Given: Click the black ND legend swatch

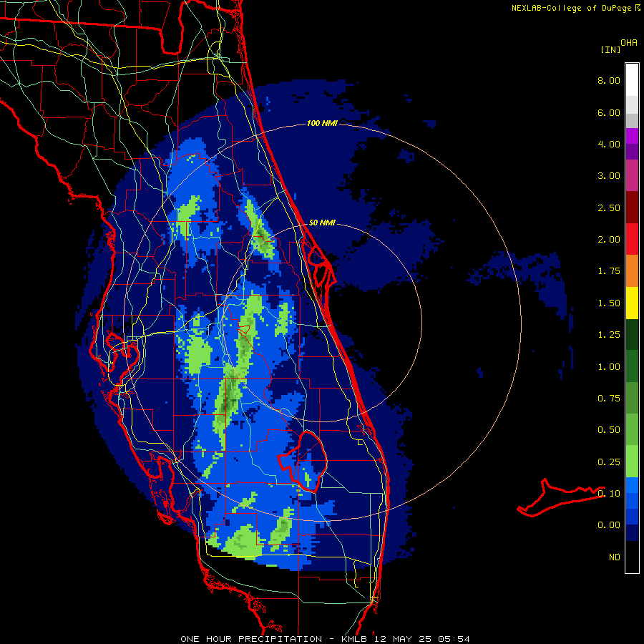Looking at the screenshot, I should pyautogui.click(x=632, y=557).
